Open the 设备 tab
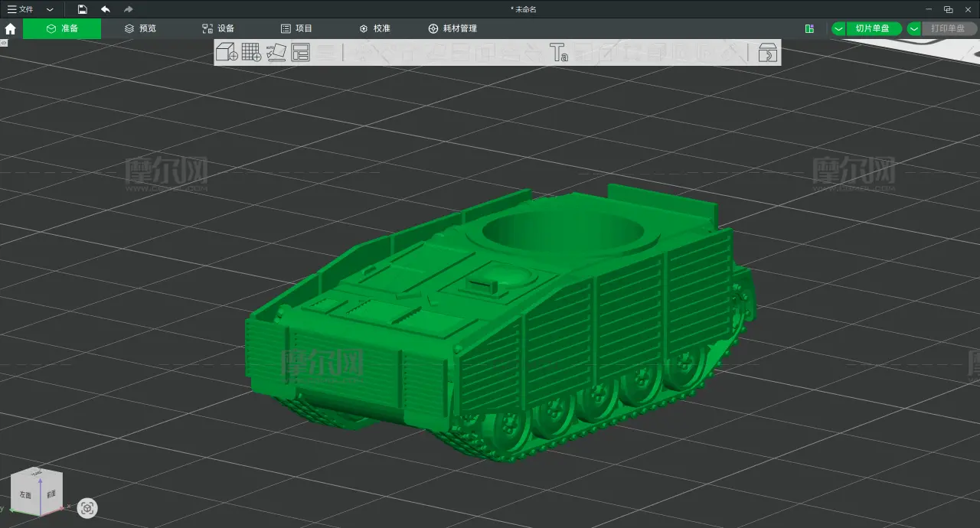Image resolution: width=980 pixels, height=528 pixels. click(x=218, y=28)
